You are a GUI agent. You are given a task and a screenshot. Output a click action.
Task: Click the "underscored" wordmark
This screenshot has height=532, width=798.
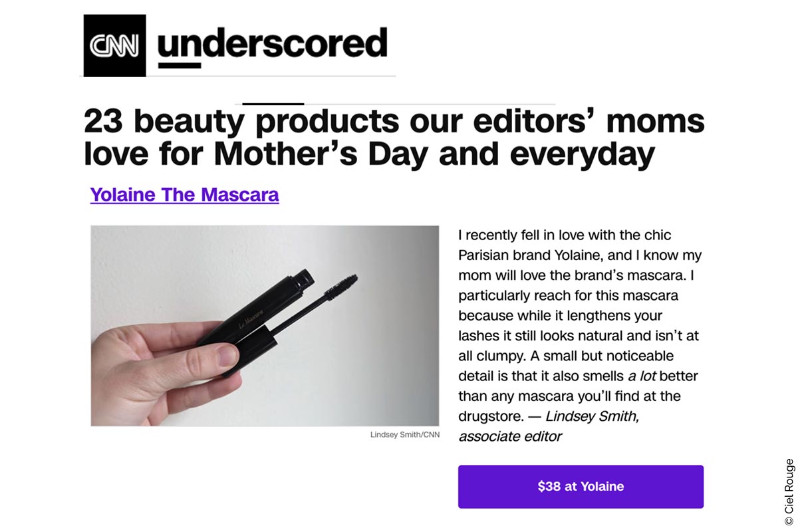[x=272, y=43]
